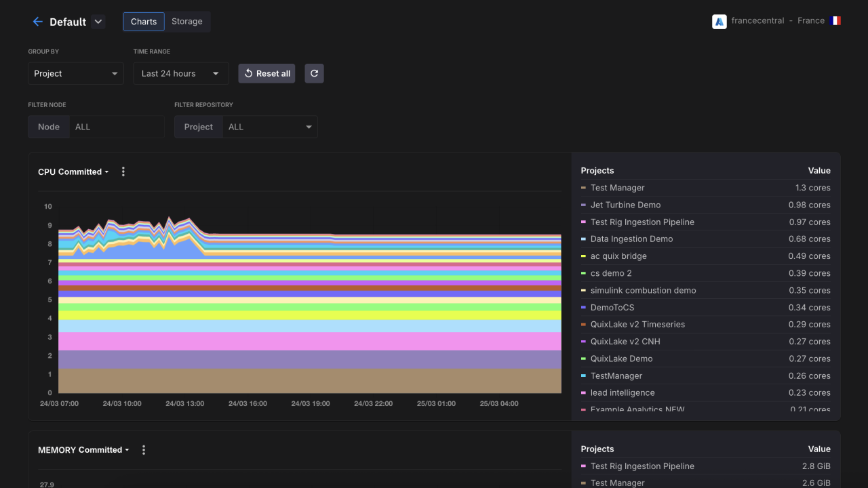Click the QuixLake Demo green color swatch
868x488 pixels.
coord(583,359)
